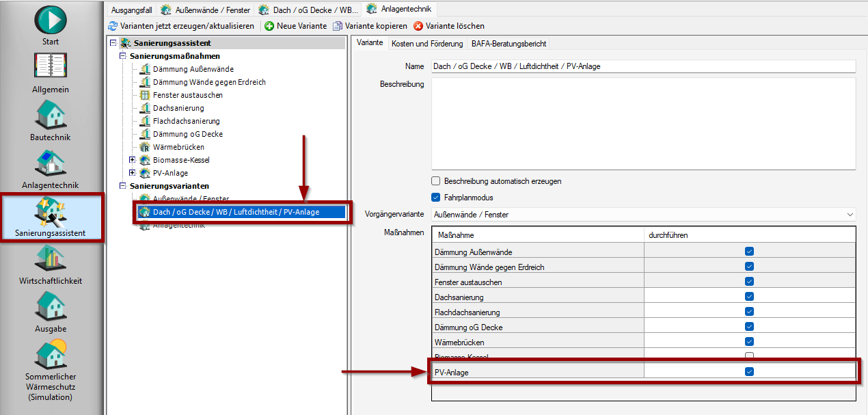Select Dachsanierung in the measures tree
Viewport: 868px width, 415px height.
[x=178, y=108]
